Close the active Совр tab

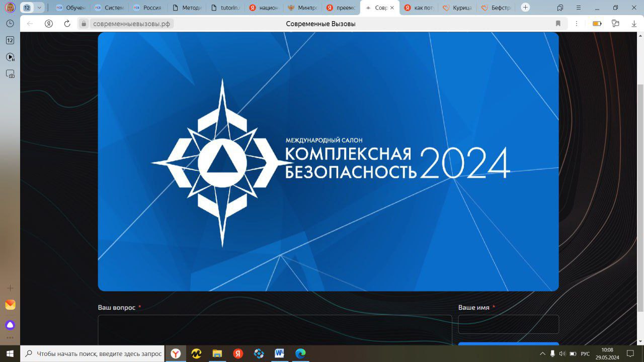pyautogui.click(x=392, y=8)
